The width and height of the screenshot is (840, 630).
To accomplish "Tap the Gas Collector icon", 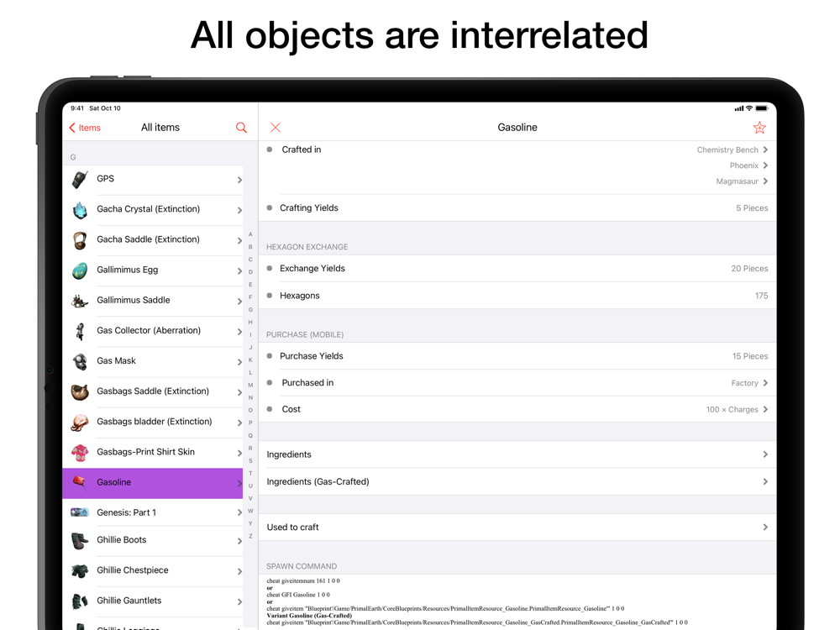I will pyautogui.click(x=80, y=331).
